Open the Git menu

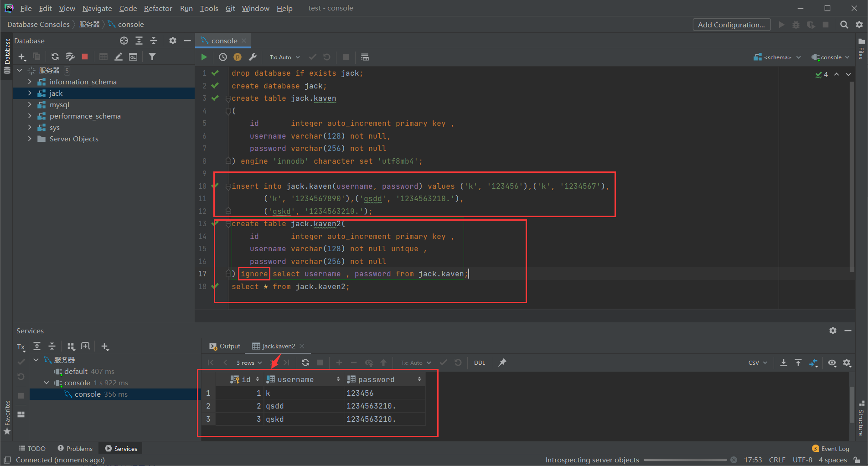click(230, 8)
